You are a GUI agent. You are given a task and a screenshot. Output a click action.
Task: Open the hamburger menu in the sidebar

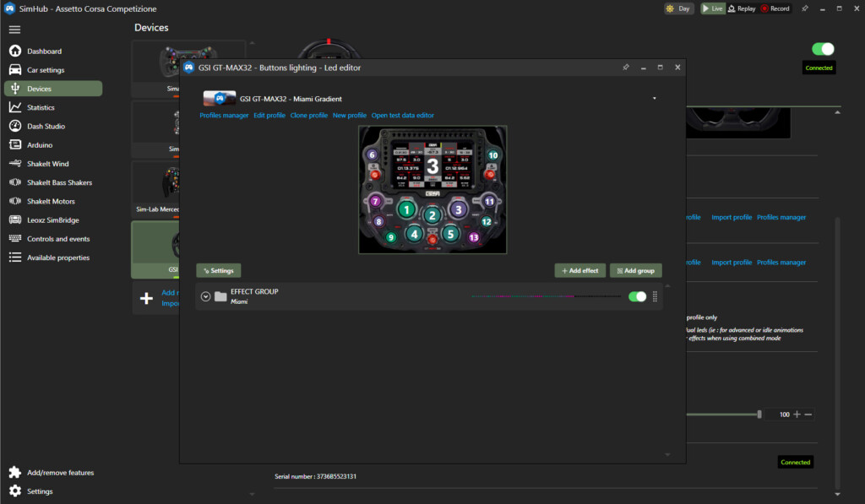(x=14, y=30)
